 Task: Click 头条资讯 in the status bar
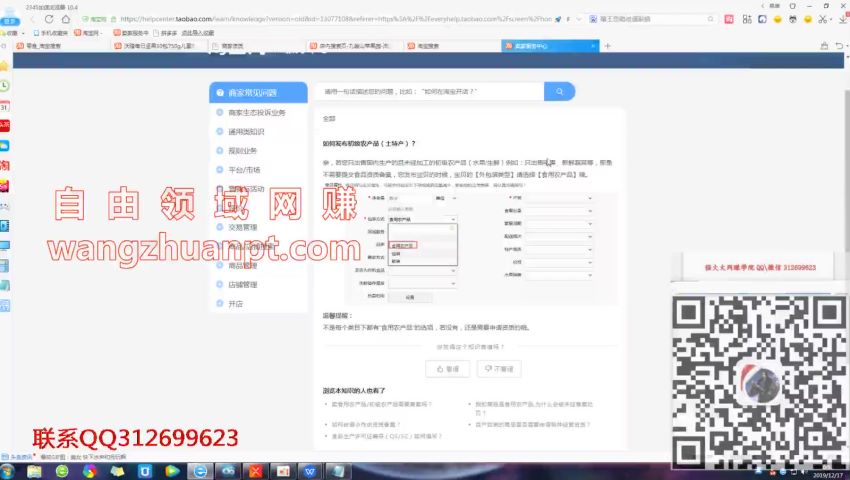19,457
